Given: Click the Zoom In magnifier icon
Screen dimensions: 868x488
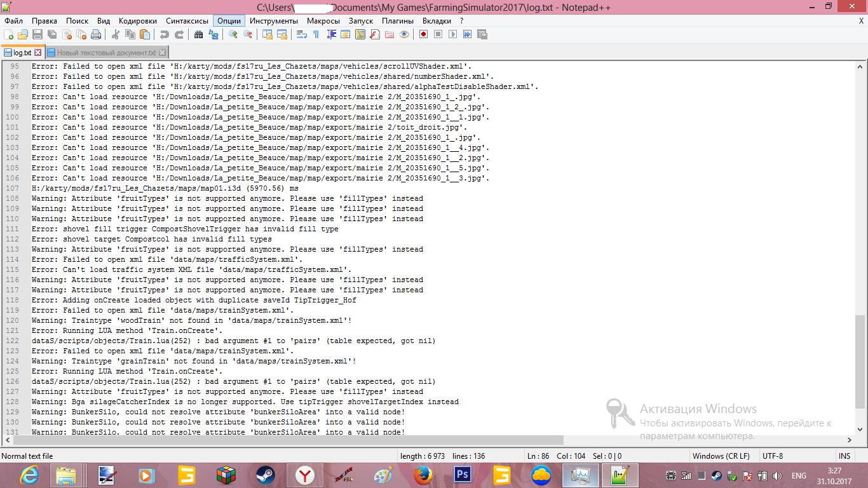Looking at the screenshot, I should (233, 34).
